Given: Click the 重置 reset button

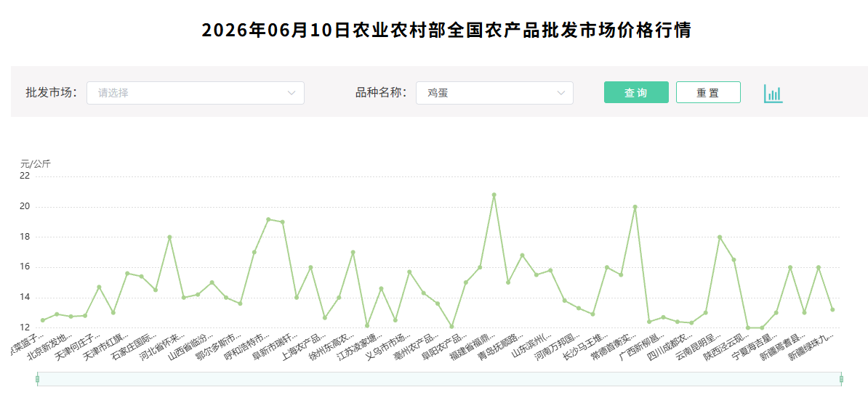Looking at the screenshot, I should [x=708, y=92].
